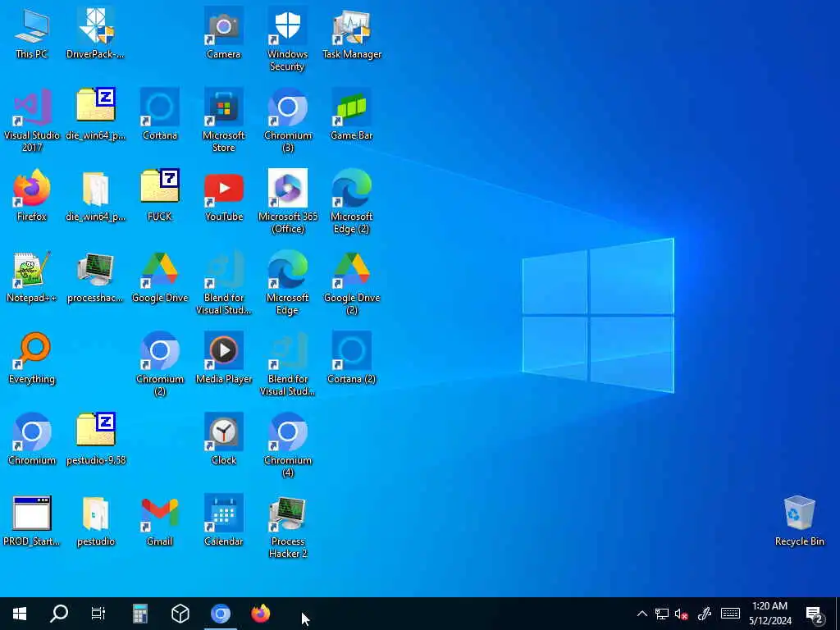
Task: Select the Chromium (3) shortcut
Action: 288,121
